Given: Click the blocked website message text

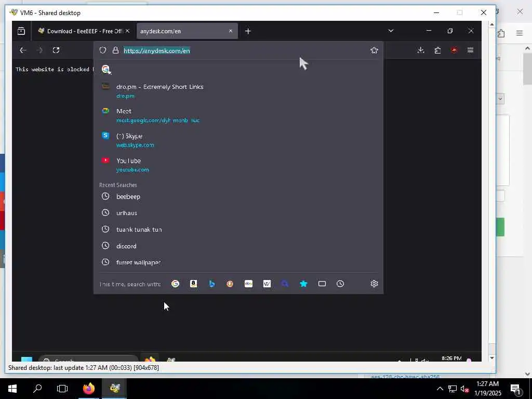Looking at the screenshot, I should point(54,69).
